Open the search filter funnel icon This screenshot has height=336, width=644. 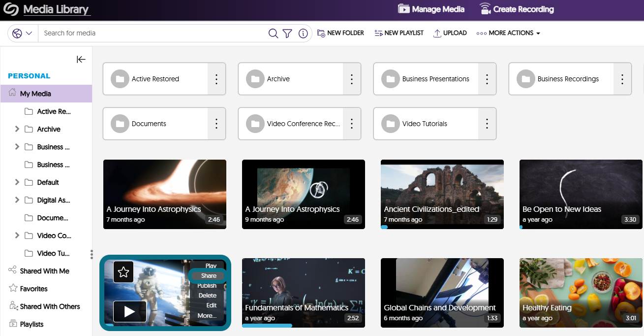tap(288, 34)
